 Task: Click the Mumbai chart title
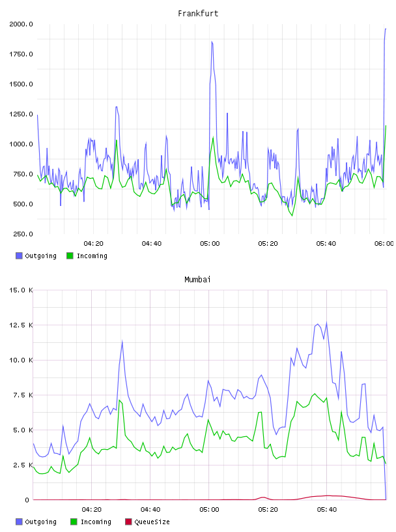[197, 280]
